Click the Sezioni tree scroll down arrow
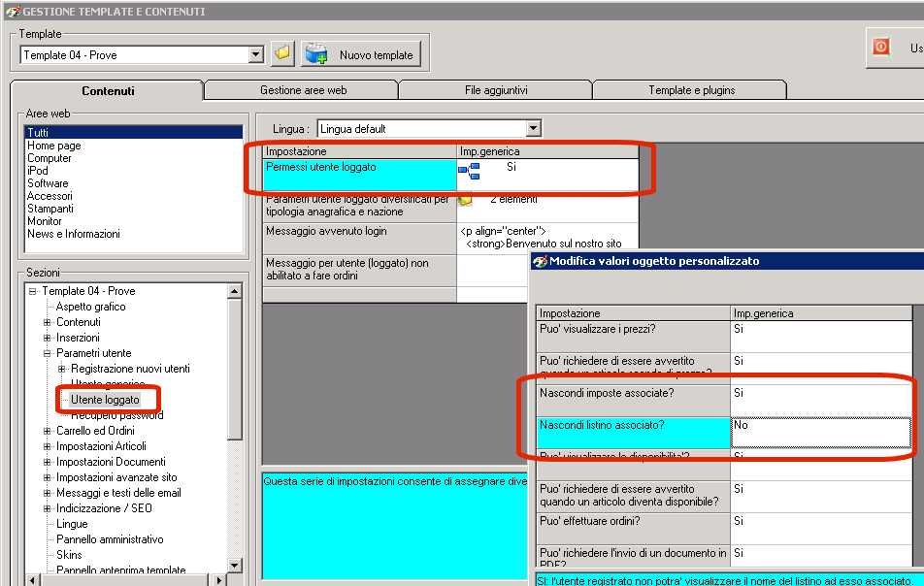This screenshot has height=586, width=924. click(x=235, y=566)
